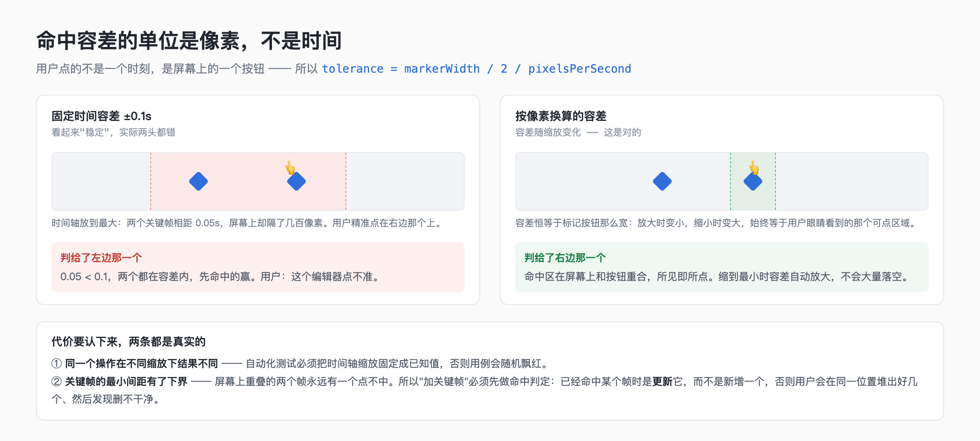
Task: Click the card title '固定时间容差 ±0.1s'
Action: click(101, 116)
